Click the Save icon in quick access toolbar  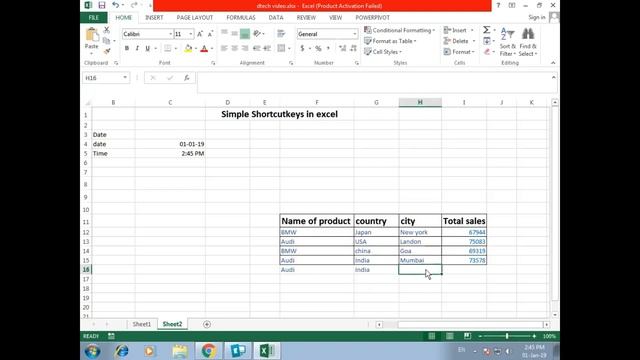[x=102, y=5]
